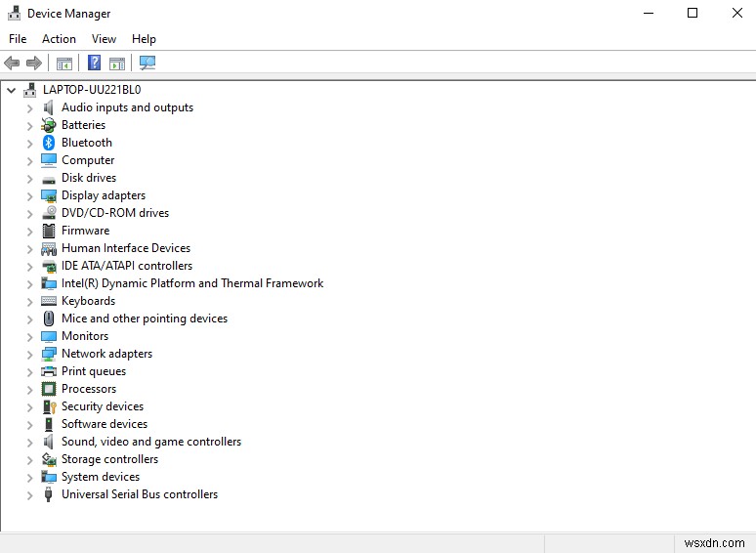
Task: Expand the Display adapters category
Action: 30,196
